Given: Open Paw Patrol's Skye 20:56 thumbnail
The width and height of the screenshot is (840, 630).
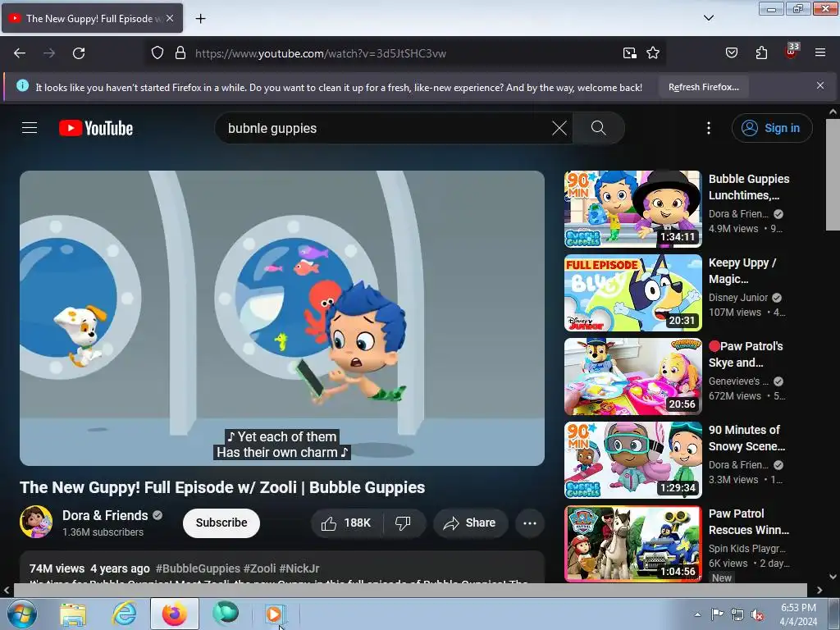Looking at the screenshot, I should (x=632, y=376).
